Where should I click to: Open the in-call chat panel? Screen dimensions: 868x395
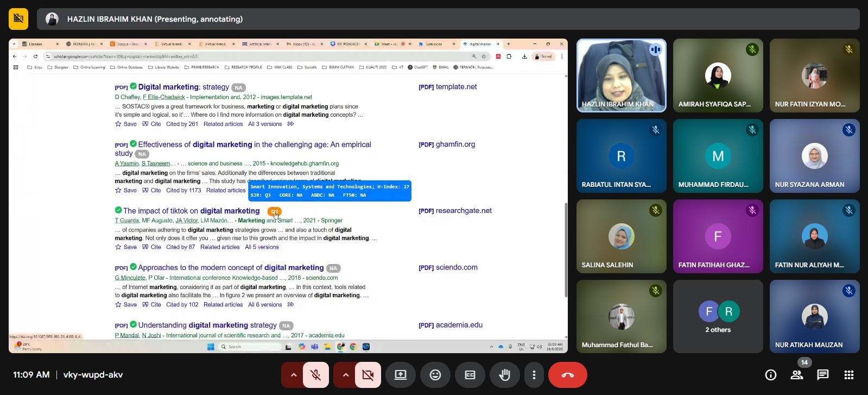click(x=823, y=375)
